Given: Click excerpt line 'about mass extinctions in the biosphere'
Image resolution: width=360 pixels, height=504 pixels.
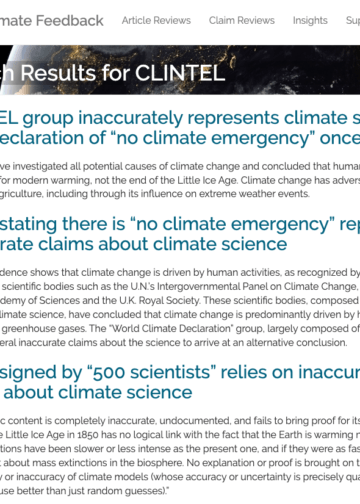Looking at the screenshot, I should [x=180, y=463].
